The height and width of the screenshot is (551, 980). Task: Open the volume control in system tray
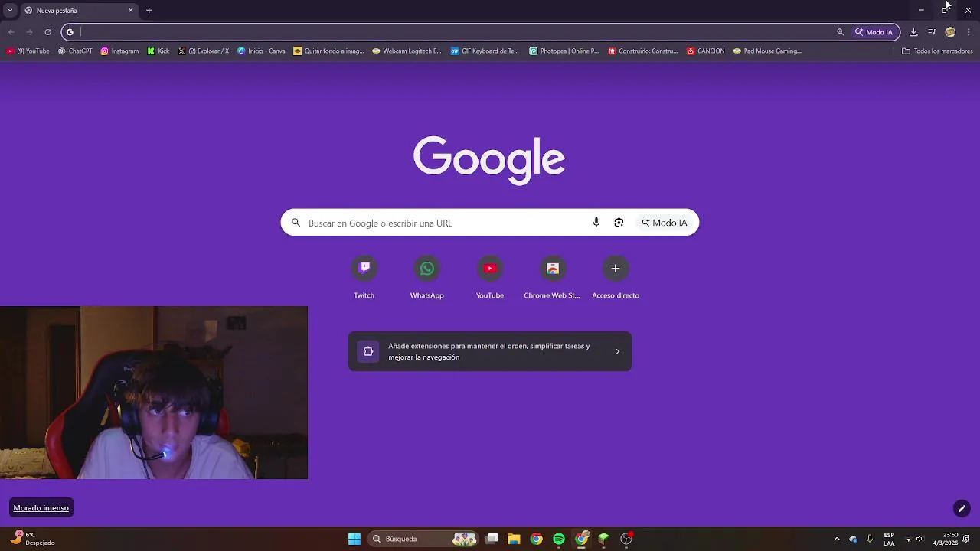[920, 539]
